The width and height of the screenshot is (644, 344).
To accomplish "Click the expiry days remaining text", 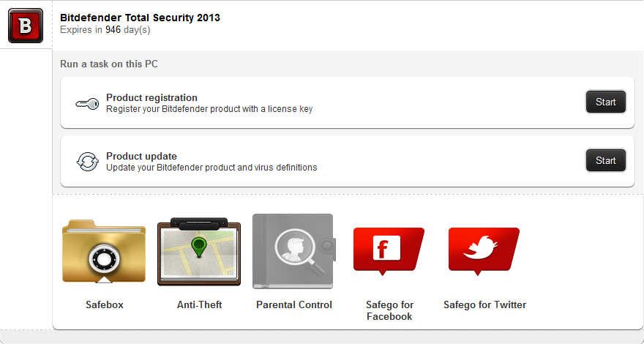I will (x=105, y=31).
